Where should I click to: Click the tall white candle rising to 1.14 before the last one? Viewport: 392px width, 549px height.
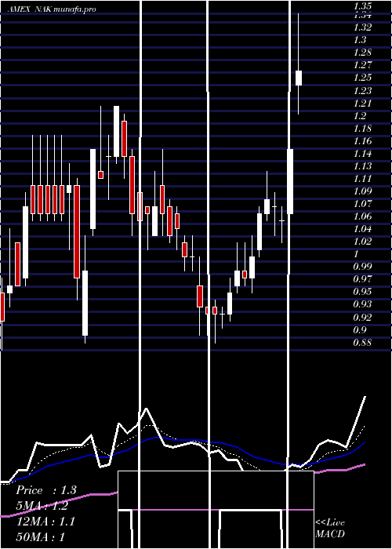(x=290, y=181)
